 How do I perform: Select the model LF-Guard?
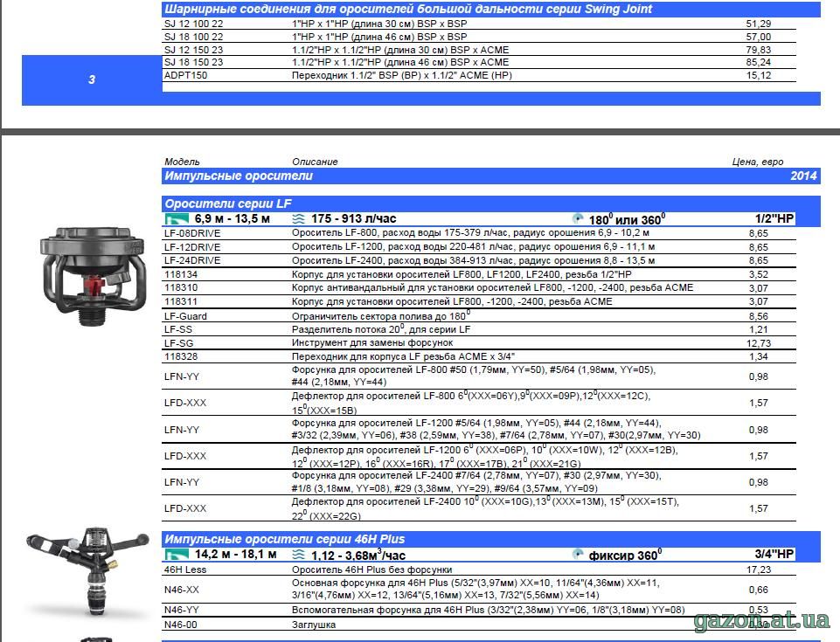(185, 316)
